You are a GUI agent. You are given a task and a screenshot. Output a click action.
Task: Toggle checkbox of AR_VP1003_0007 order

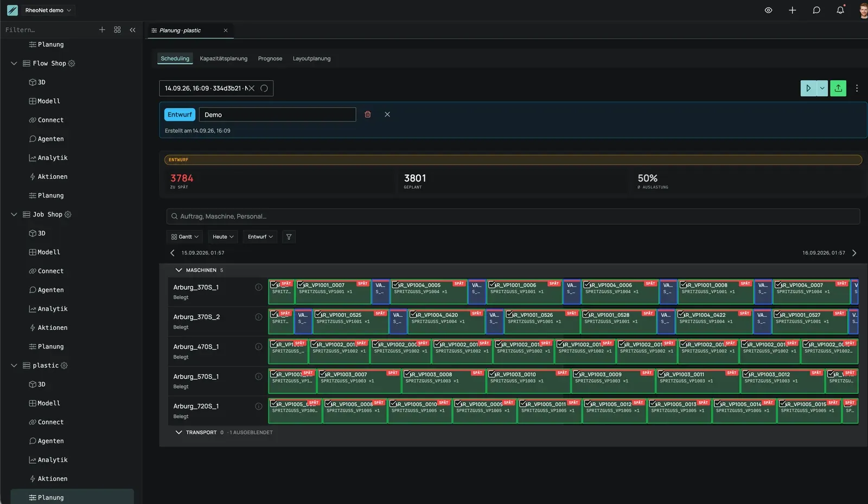(322, 374)
